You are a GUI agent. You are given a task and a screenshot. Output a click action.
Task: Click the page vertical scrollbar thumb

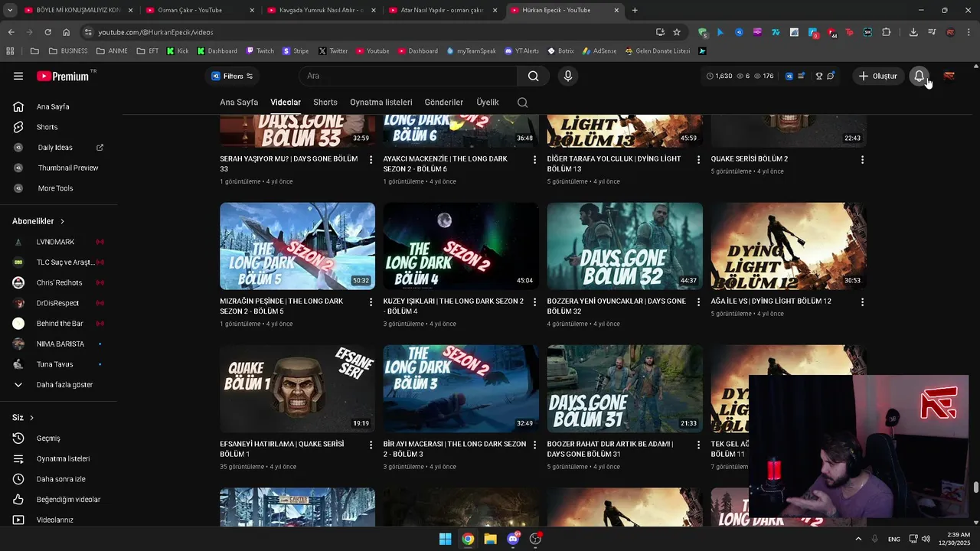pyautogui.click(x=975, y=487)
